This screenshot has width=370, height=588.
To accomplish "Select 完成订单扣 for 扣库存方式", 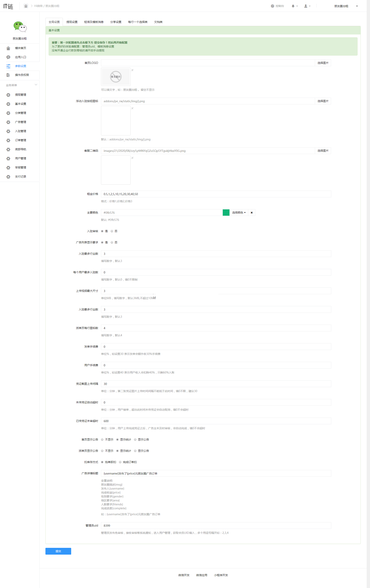I will [x=120, y=462].
